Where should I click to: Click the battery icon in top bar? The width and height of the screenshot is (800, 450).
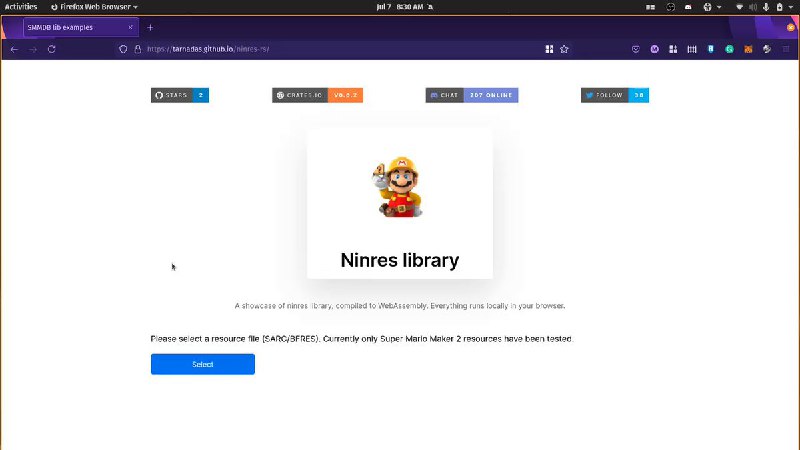tap(780, 7)
